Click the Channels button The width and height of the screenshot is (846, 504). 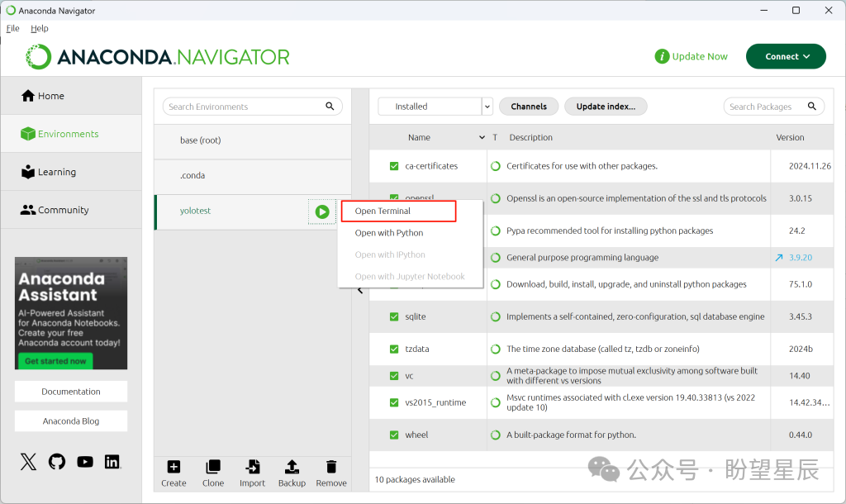(x=529, y=107)
